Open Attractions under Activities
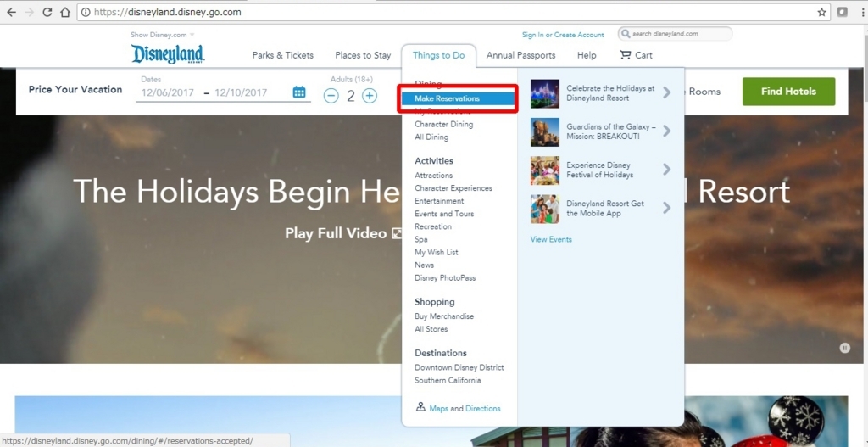 click(433, 175)
